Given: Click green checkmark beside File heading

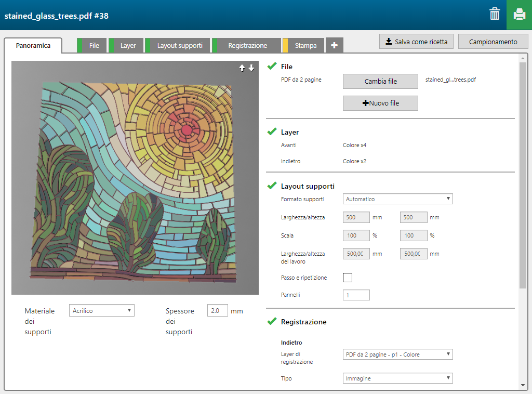Looking at the screenshot, I should [272, 67].
